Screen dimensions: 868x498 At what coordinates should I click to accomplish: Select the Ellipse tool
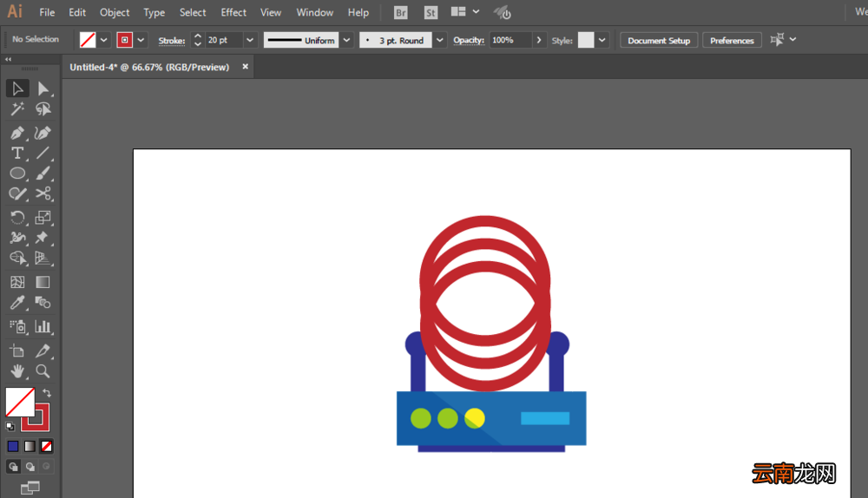[17, 174]
